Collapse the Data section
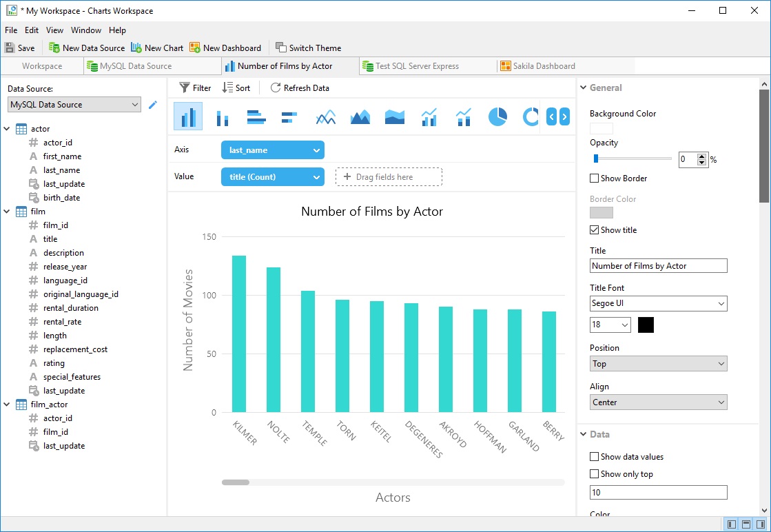The image size is (771, 532). 584,434
